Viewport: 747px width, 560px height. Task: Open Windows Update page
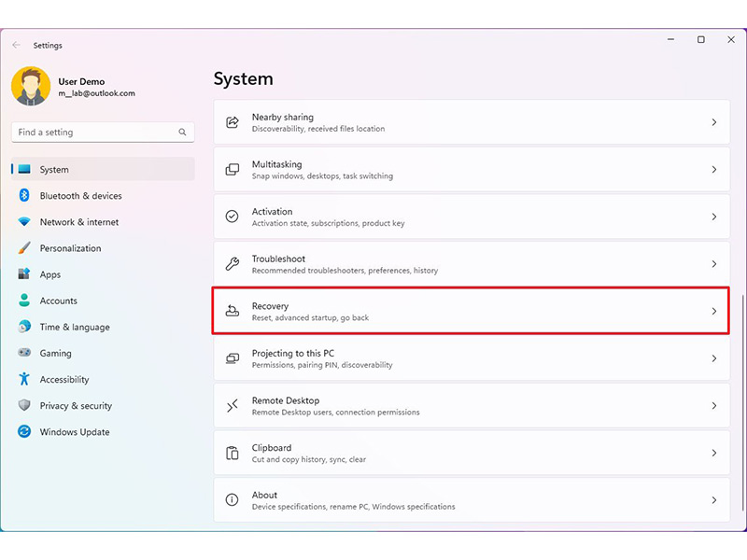click(103, 431)
